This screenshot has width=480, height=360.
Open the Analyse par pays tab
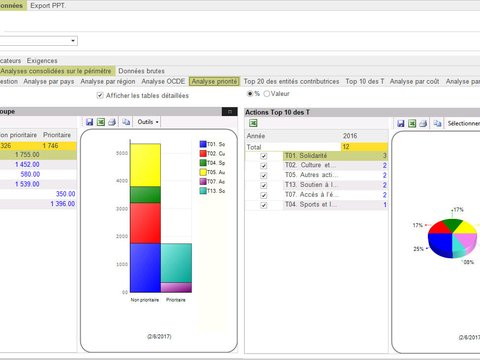pos(49,81)
